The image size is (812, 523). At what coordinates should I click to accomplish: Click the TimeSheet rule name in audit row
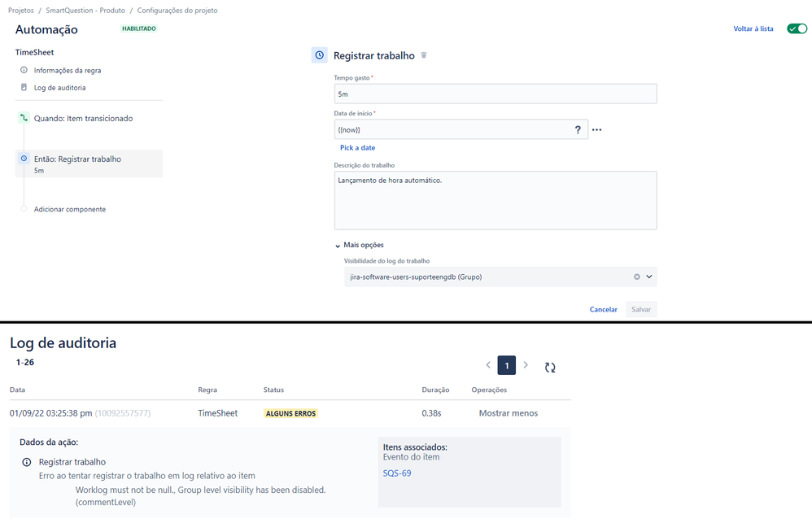pos(217,413)
